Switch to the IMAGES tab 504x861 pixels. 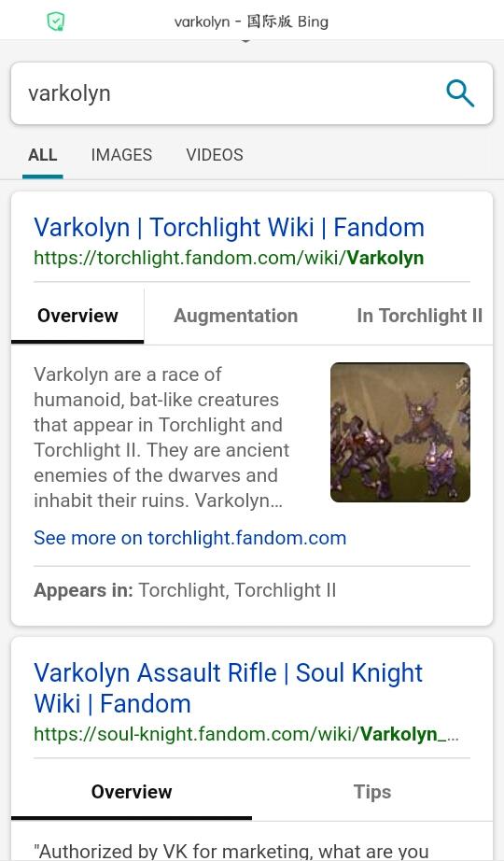pyautogui.click(x=121, y=155)
